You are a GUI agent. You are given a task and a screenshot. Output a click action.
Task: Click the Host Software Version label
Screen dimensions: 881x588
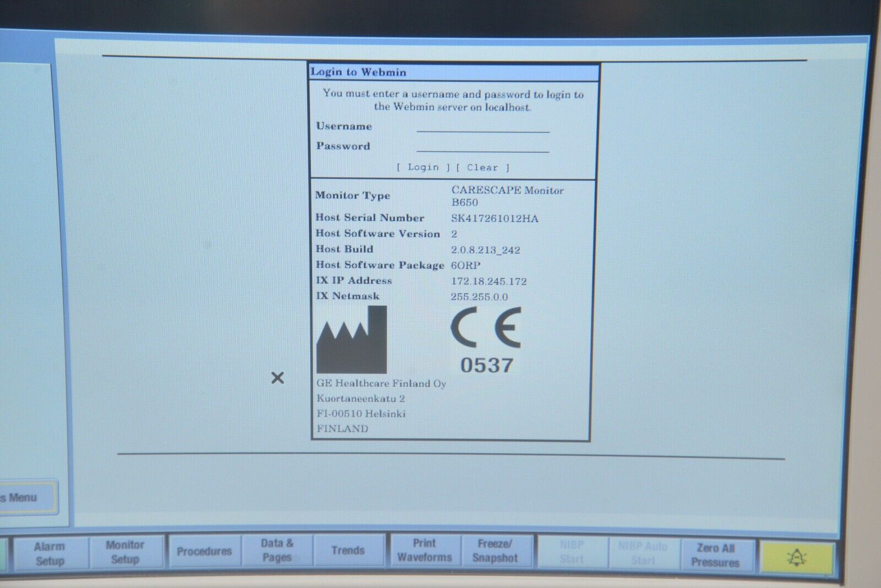click(378, 233)
